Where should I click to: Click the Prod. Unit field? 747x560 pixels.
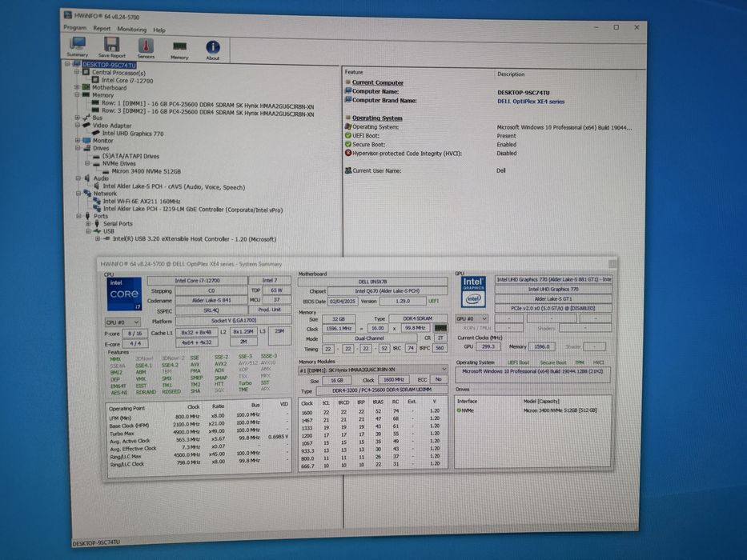(x=270, y=310)
